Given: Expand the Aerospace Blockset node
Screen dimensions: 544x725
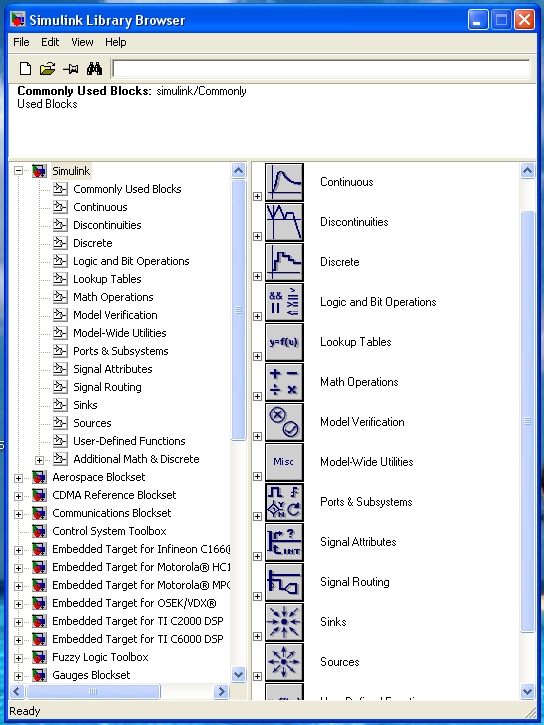Looking at the screenshot, I should [18, 478].
